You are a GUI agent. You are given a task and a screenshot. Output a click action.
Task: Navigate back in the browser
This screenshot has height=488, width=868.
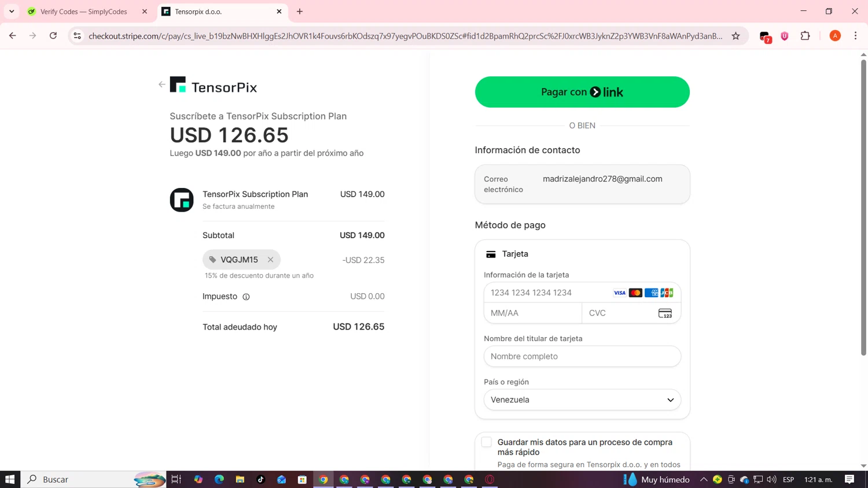pyautogui.click(x=13, y=36)
